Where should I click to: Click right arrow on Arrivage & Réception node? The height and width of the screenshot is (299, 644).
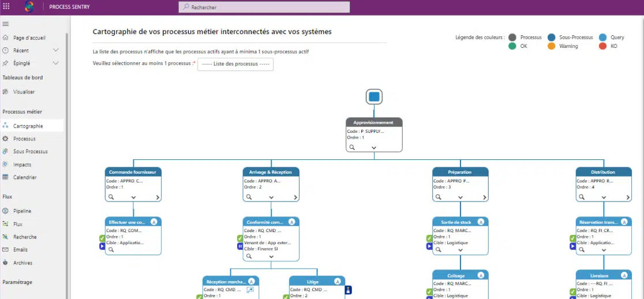296,197
